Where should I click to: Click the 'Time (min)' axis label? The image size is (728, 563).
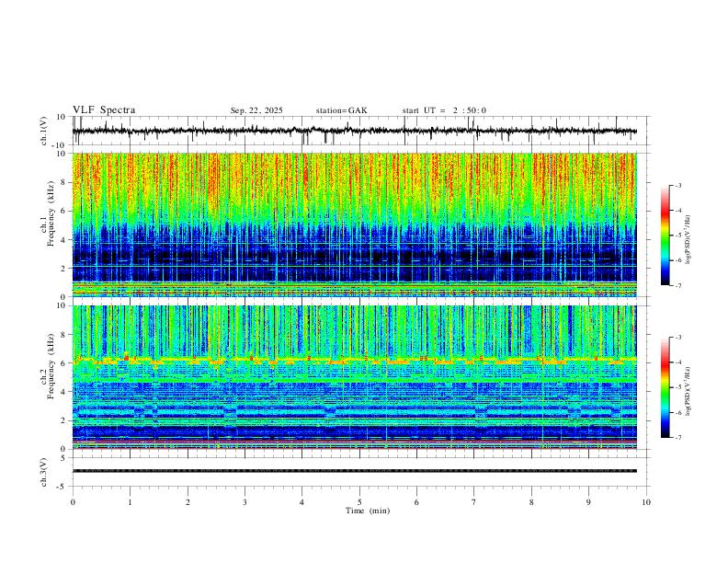pos(368,511)
